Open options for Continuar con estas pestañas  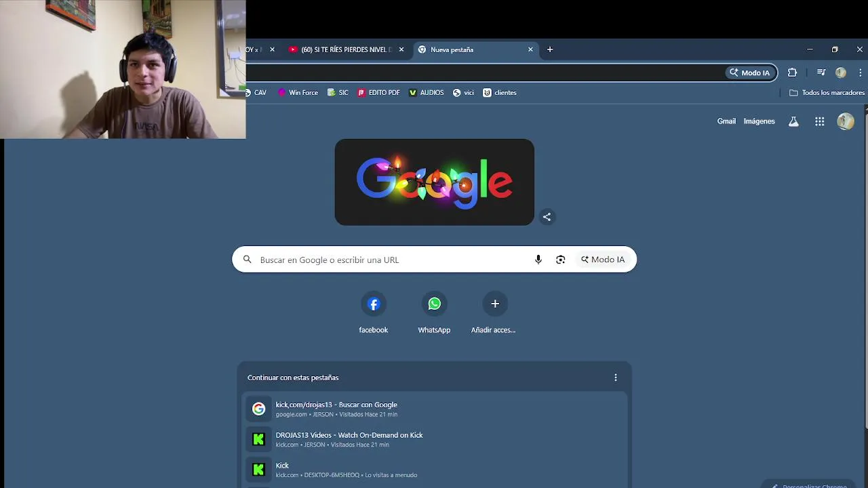pyautogui.click(x=616, y=378)
